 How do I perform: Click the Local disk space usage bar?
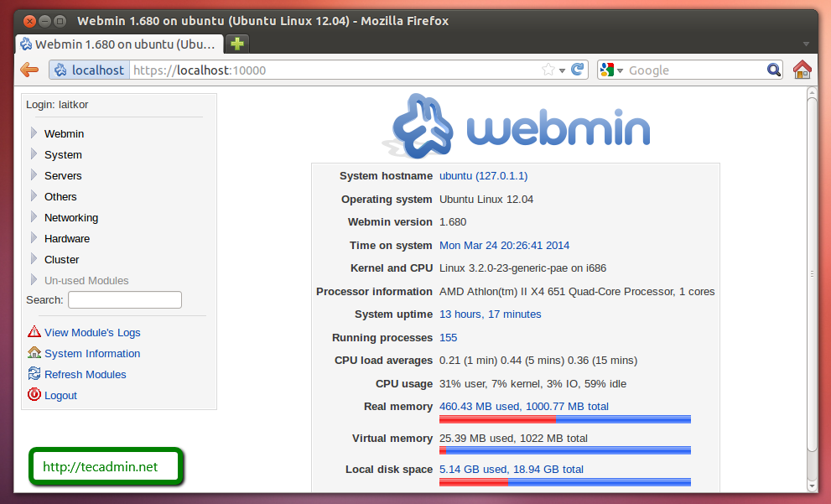click(x=565, y=481)
